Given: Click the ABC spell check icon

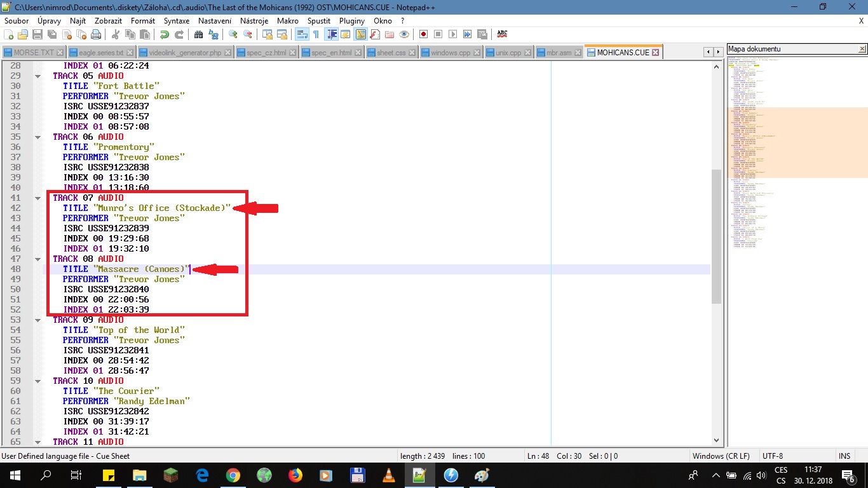Looking at the screenshot, I should (x=502, y=34).
